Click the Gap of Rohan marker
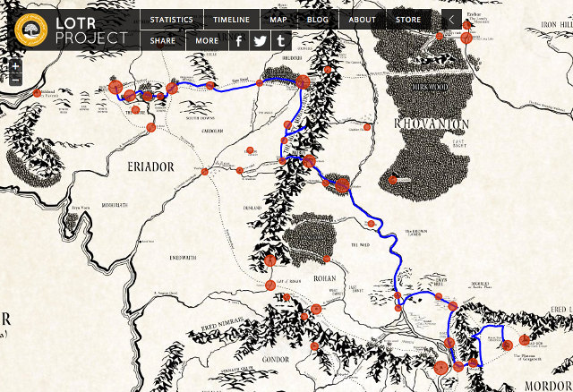The height and width of the screenshot is (392, 573). (270, 285)
